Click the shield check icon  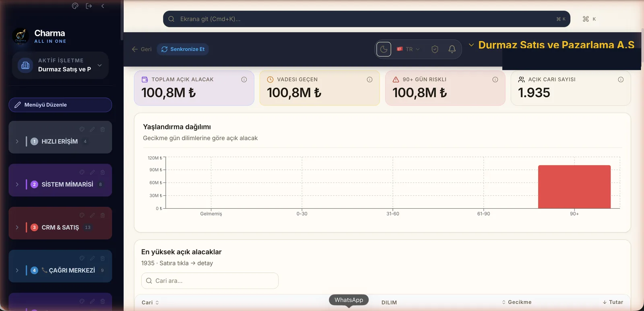tap(435, 49)
